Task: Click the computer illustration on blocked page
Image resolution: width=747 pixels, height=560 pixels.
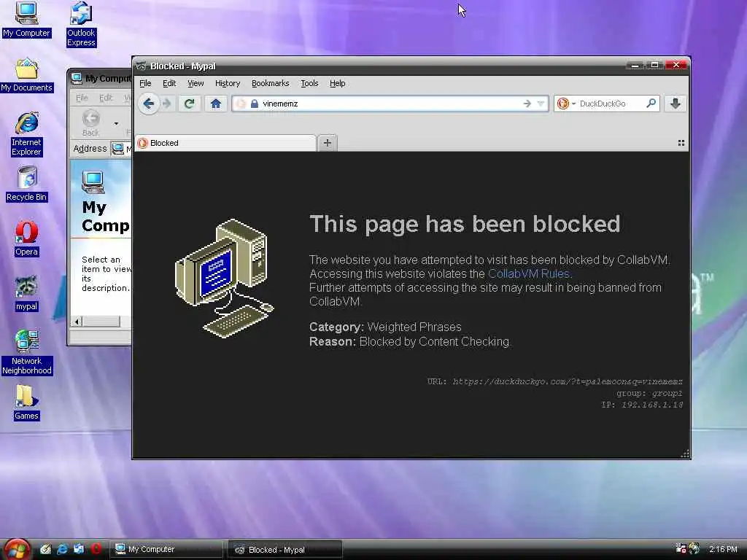Action: pos(225,278)
